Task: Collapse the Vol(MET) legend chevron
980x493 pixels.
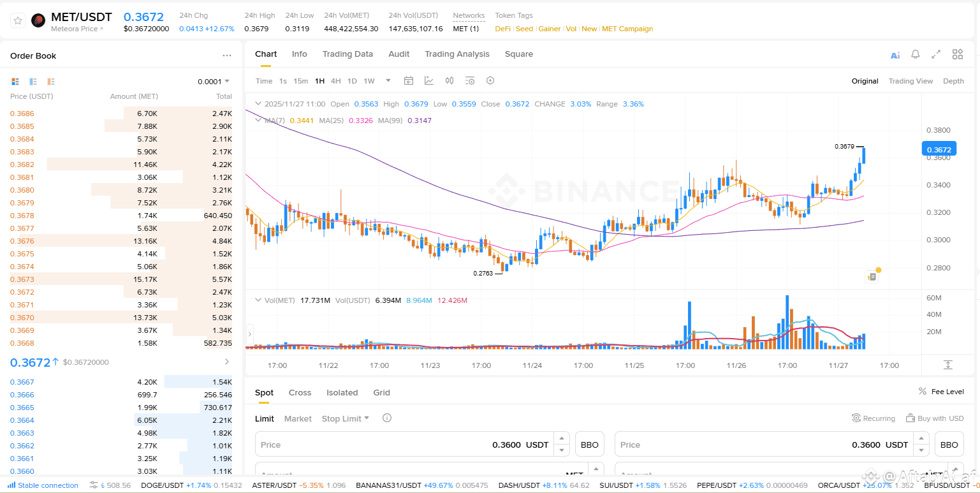Action: 258,300
